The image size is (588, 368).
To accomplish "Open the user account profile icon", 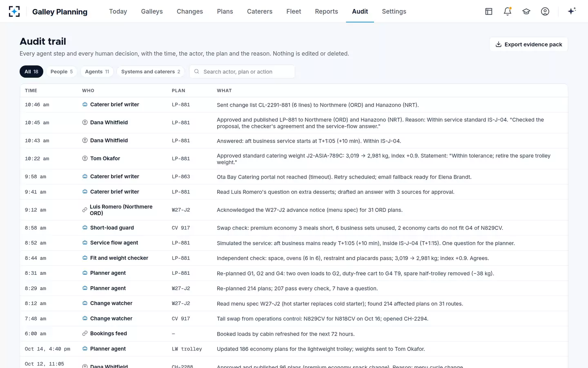I will [545, 11].
